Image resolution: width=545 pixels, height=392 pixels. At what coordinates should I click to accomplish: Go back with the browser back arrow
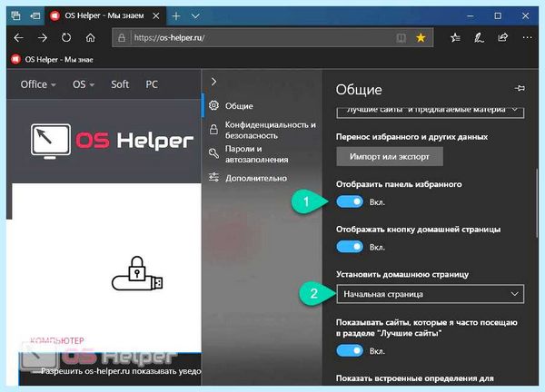point(19,37)
